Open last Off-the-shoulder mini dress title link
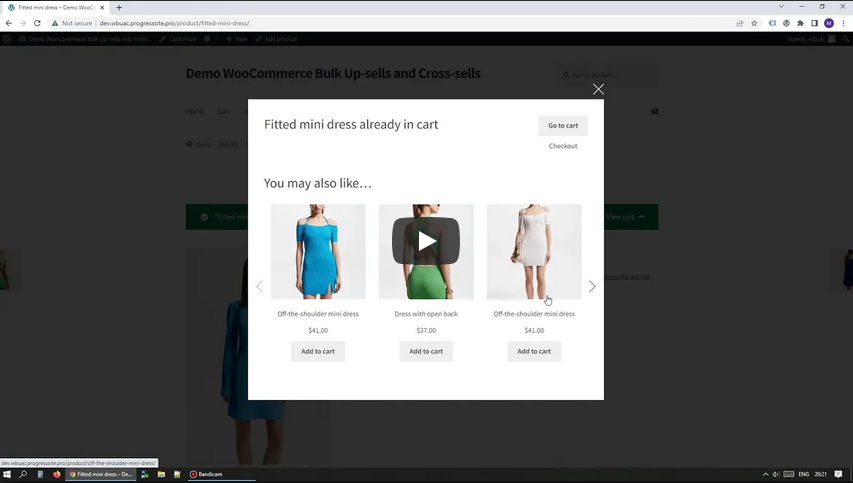Screen dimensions: 853x483 tap(534, 314)
